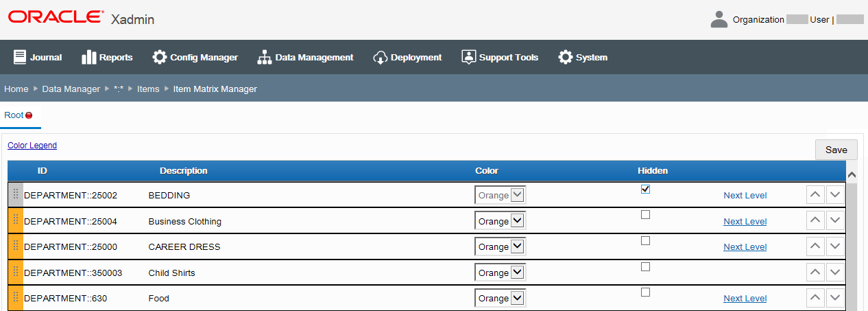Check Hidden for Child Shirts
The height and width of the screenshot is (311, 868).
(645, 266)
